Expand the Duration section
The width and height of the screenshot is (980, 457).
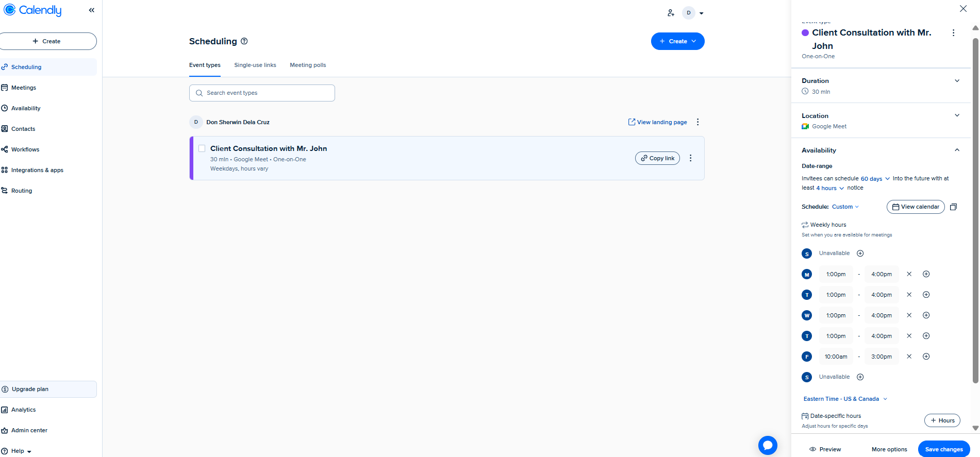tap(957, 81)
